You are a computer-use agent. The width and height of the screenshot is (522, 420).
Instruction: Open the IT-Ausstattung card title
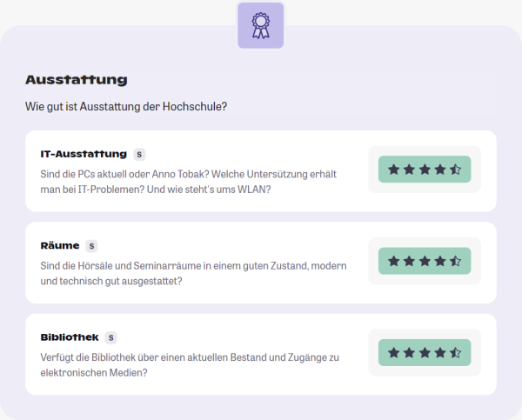coord(84,155)
